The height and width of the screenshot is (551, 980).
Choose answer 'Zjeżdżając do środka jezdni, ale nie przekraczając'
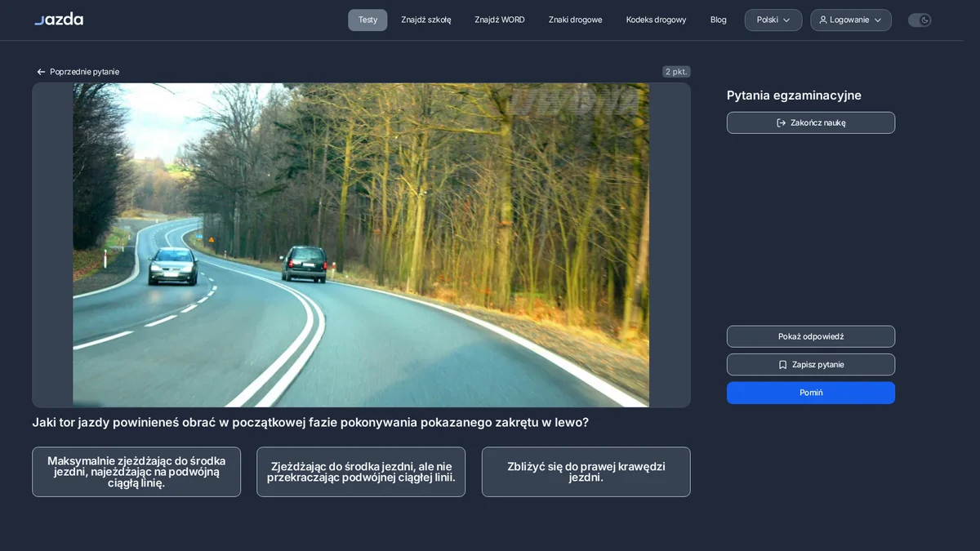tap(361, 472)
